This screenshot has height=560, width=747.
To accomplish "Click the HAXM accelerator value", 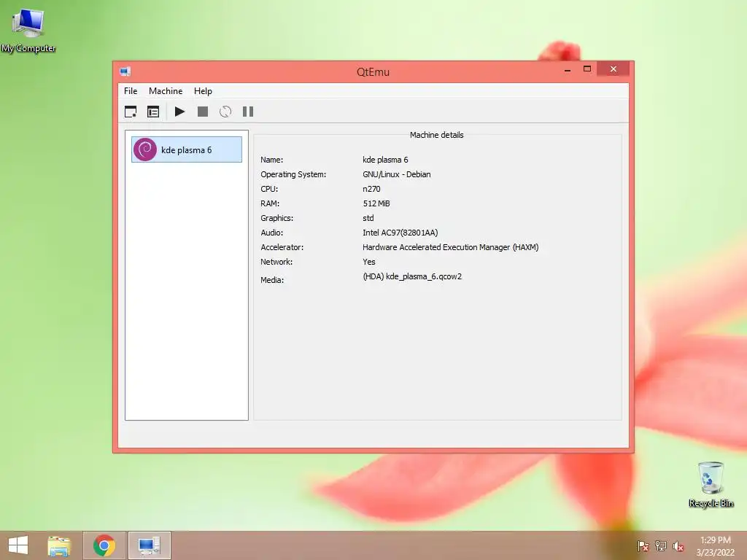I will [x=451, y=247].
